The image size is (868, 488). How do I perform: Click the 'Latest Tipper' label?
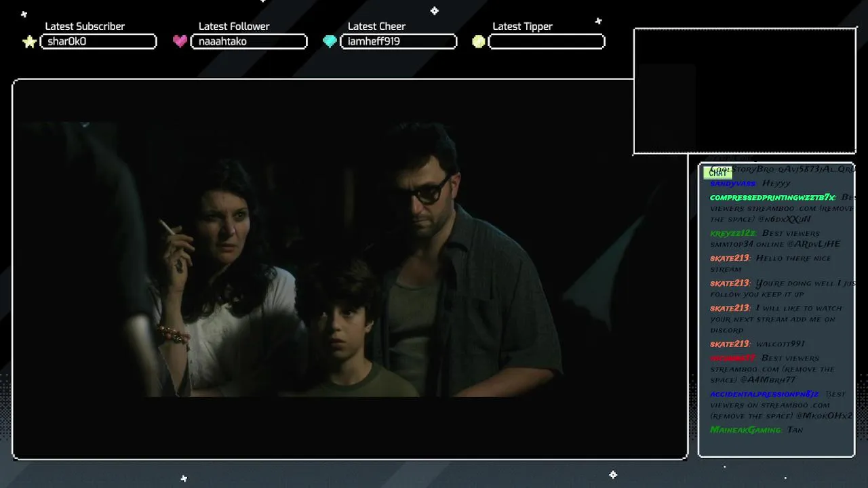[522, 26]
